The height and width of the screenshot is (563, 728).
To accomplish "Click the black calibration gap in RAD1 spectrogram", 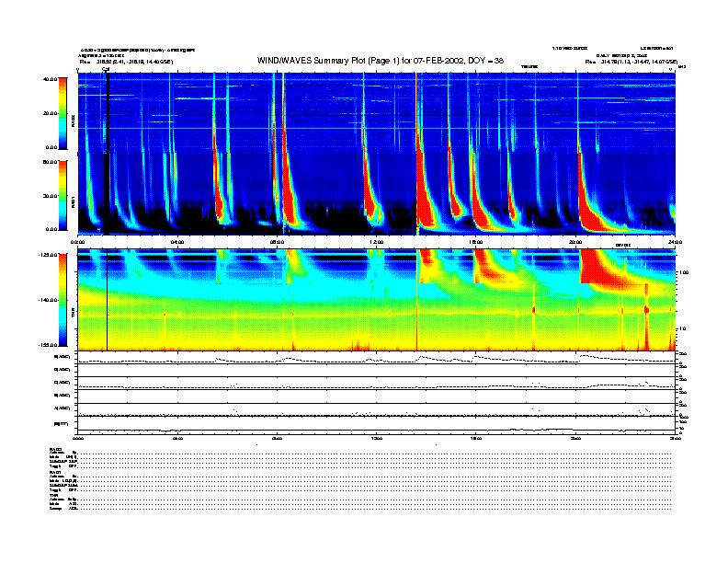I will coord(107,194).
